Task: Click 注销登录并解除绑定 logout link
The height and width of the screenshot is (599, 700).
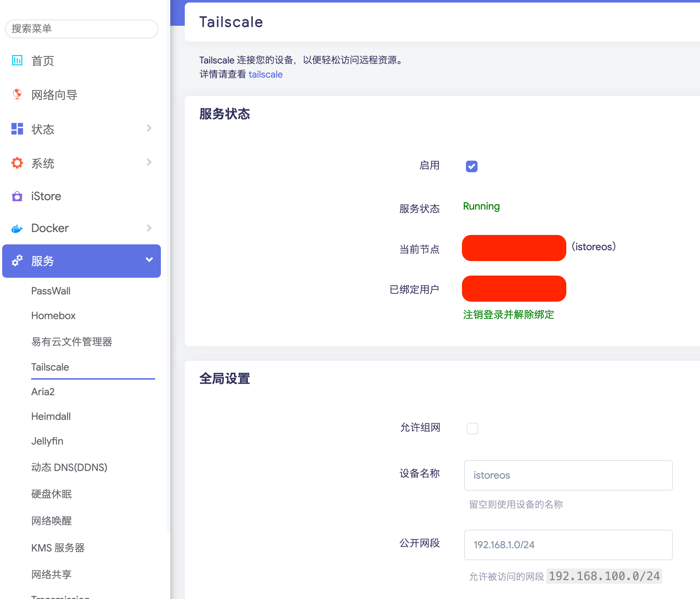Action: (508, 314)
